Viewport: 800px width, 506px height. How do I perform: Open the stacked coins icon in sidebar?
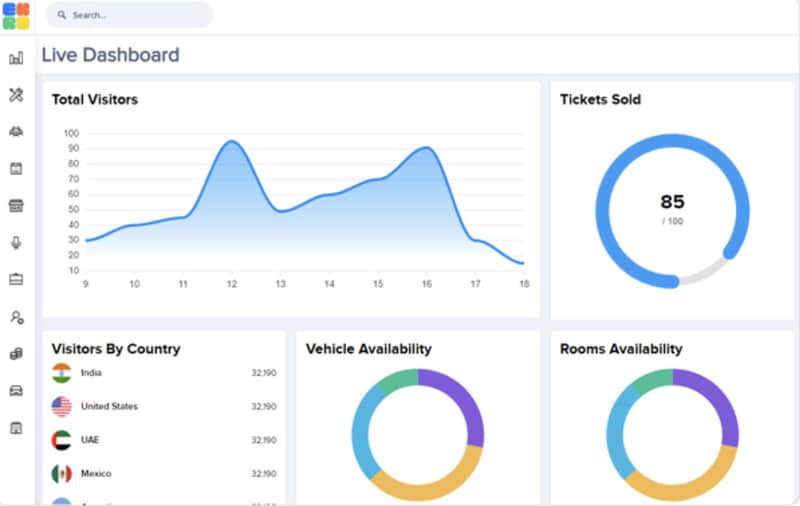(16, 354)
